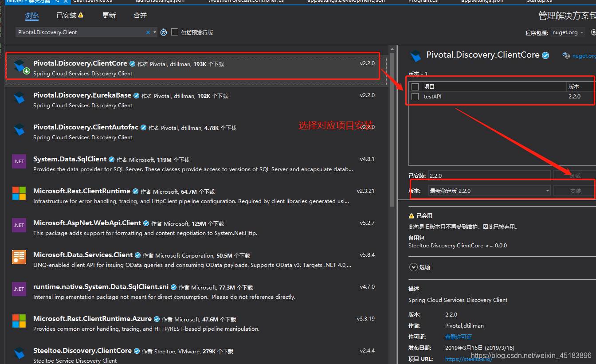Select the runtime.native.System.Data.SqlClient.sni package name
This screenshot has width=596, height=364.
(x=101, y=287)
